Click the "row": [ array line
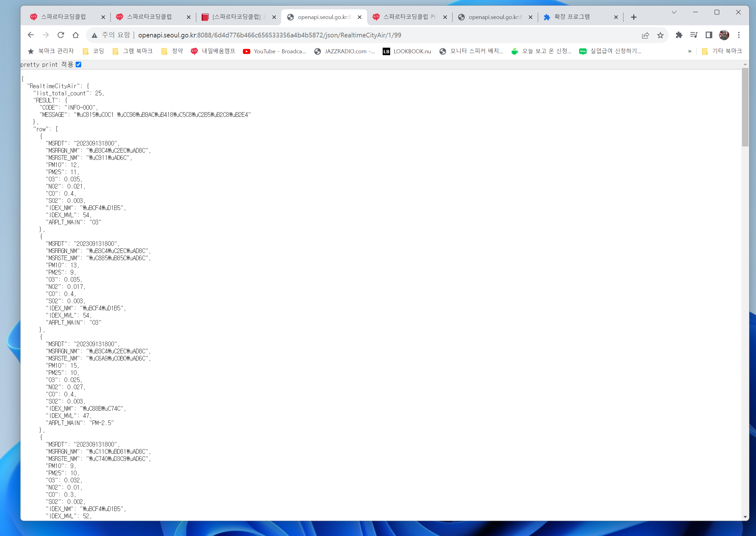The image size is (756, 536). tap(46, 129)
